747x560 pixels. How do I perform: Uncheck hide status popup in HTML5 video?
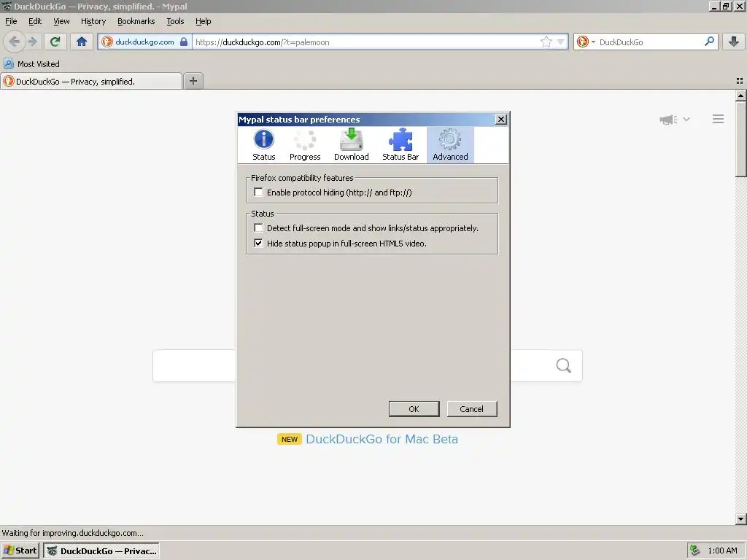tap(258, 243)
